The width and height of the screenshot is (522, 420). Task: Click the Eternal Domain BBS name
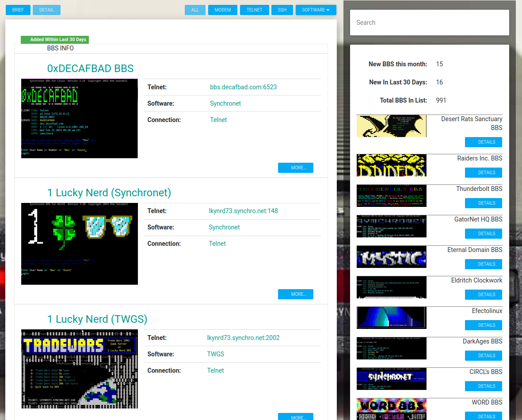point(475,250)
